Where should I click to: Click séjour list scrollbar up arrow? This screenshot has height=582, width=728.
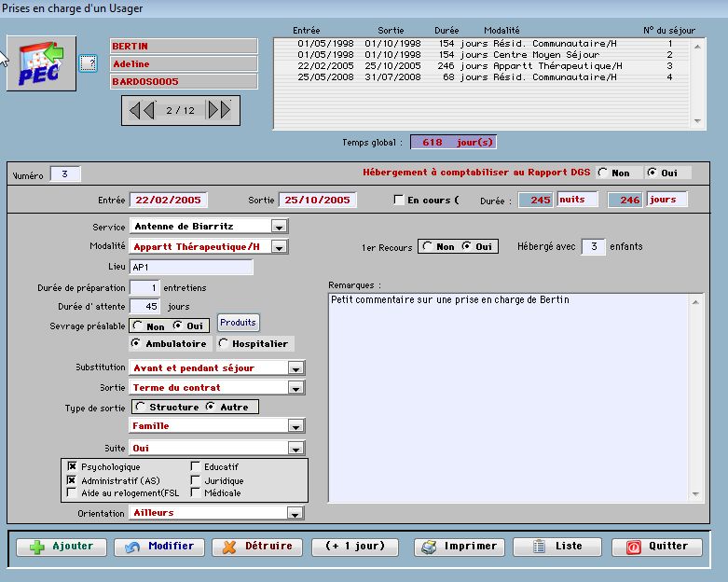click(697, 46)
